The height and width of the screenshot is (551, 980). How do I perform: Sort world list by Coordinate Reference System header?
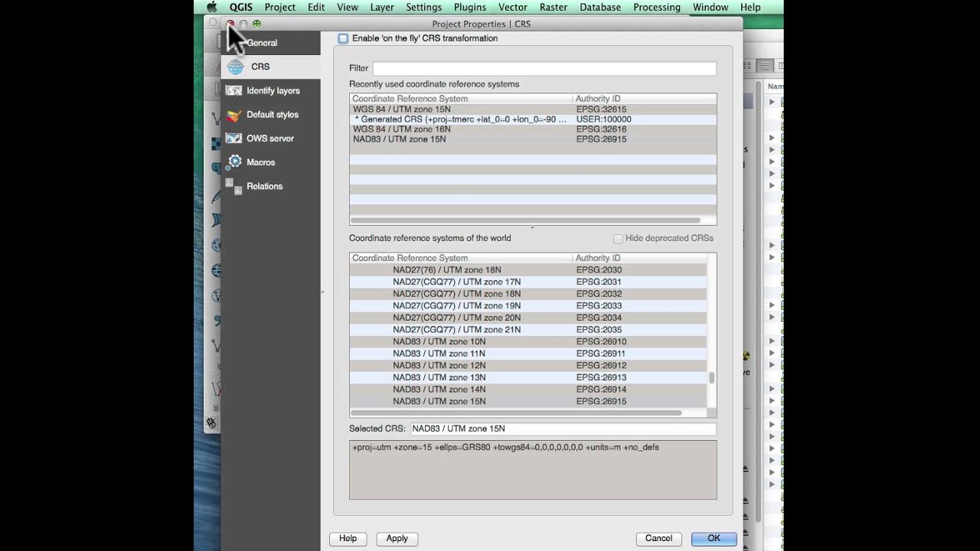point(461,258)
